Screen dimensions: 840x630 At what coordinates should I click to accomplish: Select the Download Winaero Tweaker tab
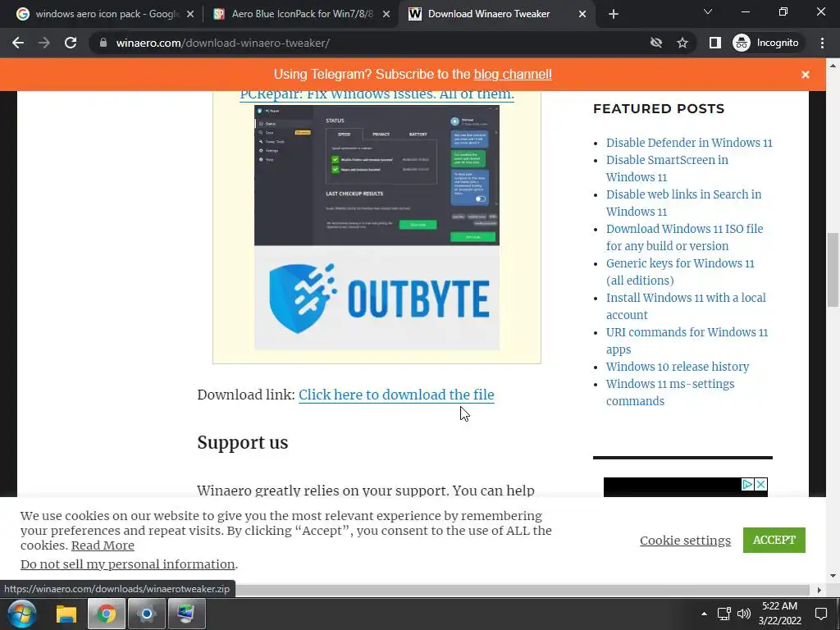pyautogui.click(x=489, y=14)
